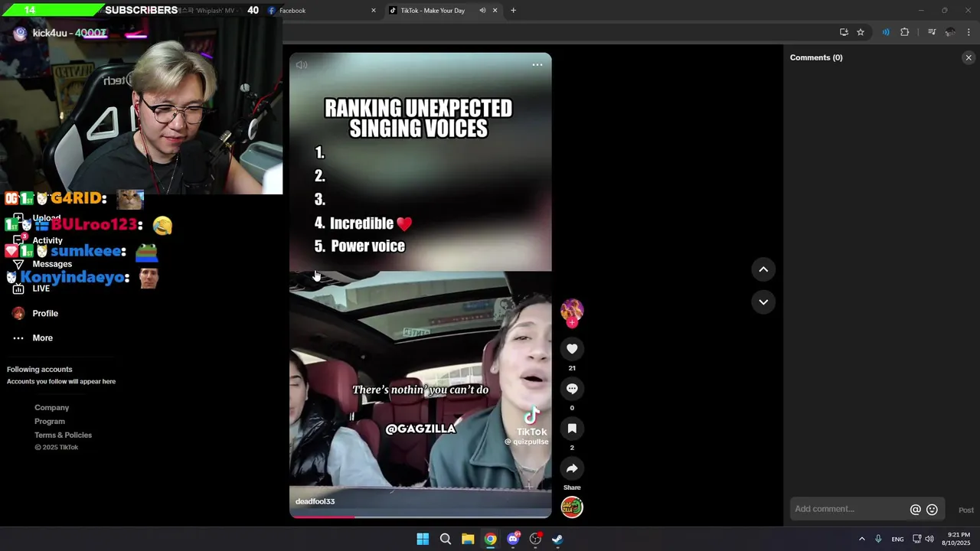Click the tray microphone icon
Screen dimensions: 980x551
tap(878, 539)
